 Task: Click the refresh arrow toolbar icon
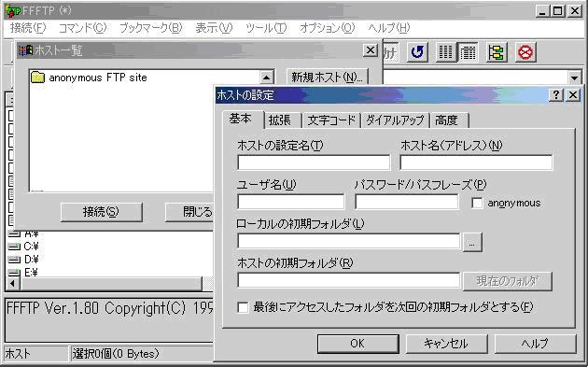(x=417, y=52)
